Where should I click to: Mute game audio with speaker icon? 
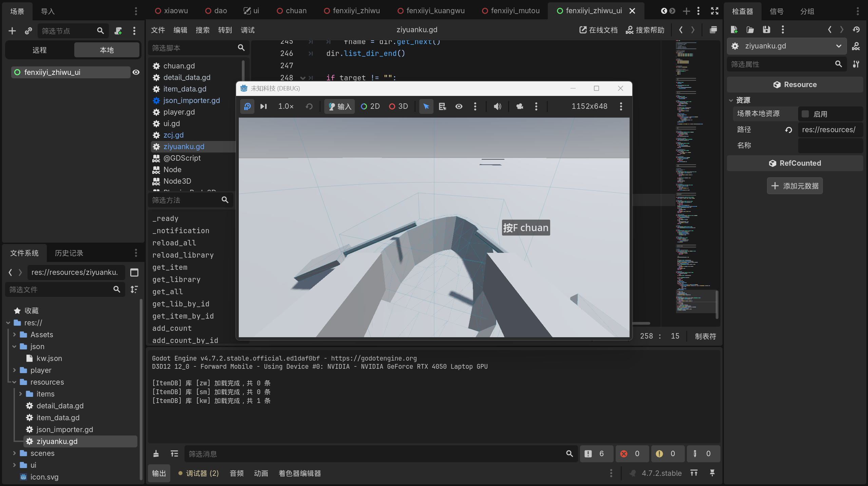[498, 106]
